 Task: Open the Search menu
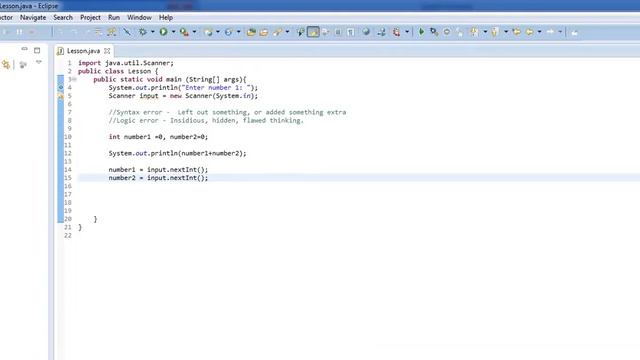[x=63, y=18]
